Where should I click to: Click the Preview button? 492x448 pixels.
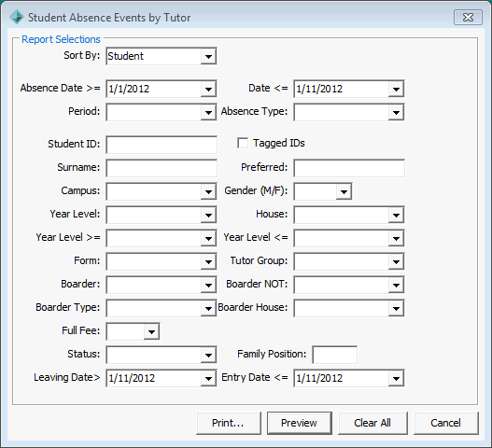[300, 423]
